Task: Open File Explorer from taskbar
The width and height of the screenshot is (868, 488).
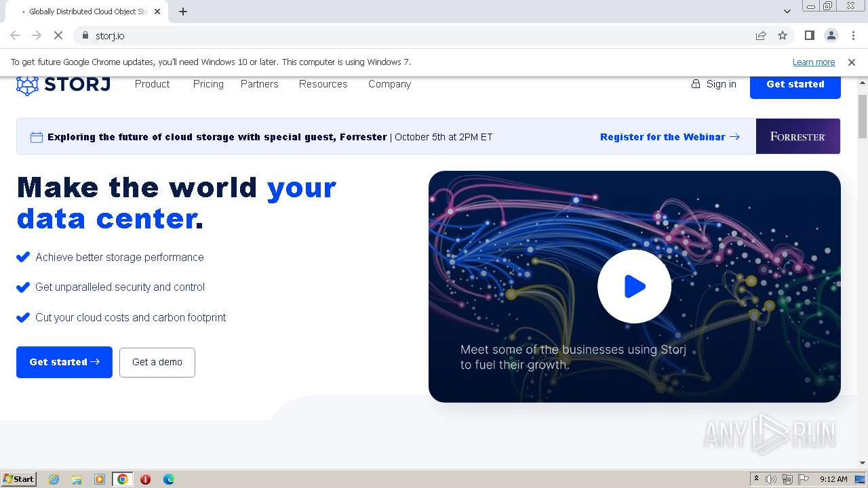Action: point(77,479)
